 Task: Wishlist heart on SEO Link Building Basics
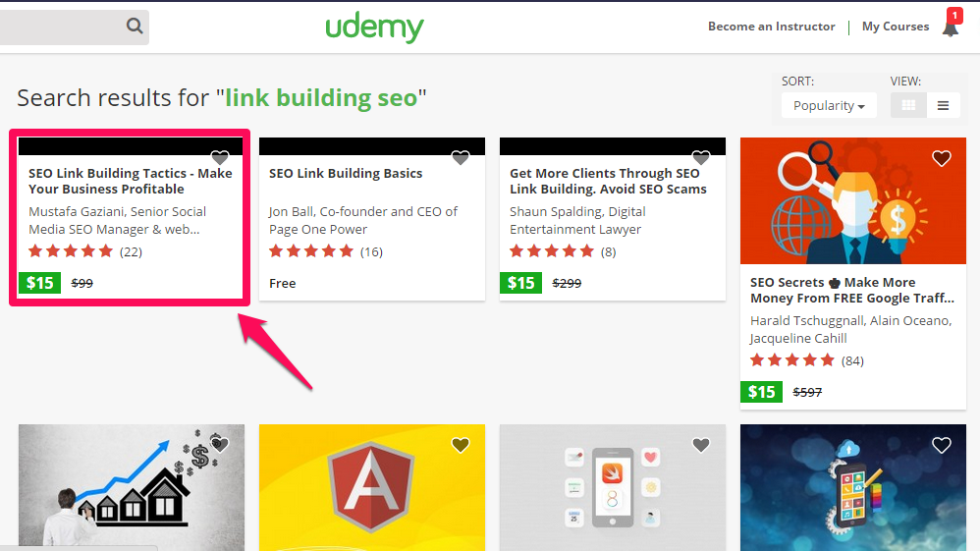461,157
